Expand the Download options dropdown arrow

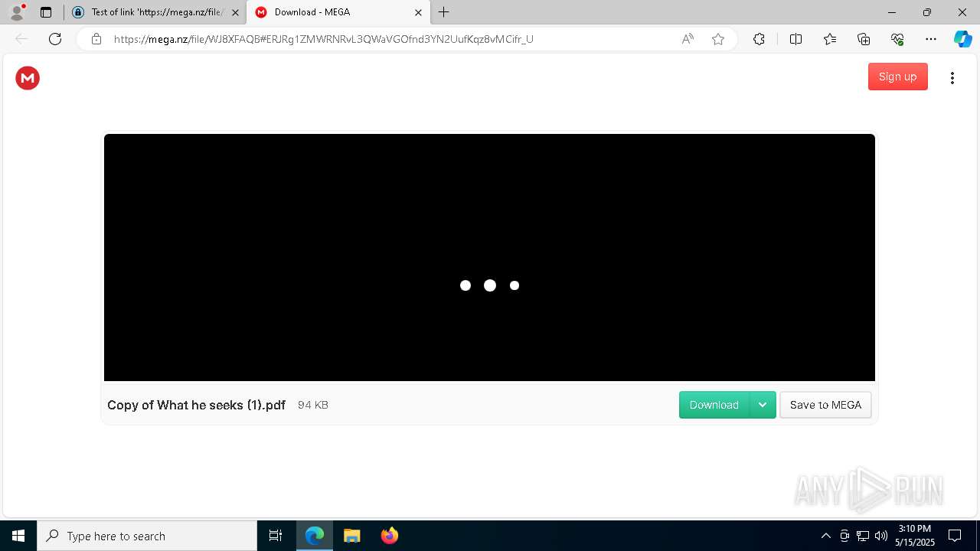[x=763, y=405]
